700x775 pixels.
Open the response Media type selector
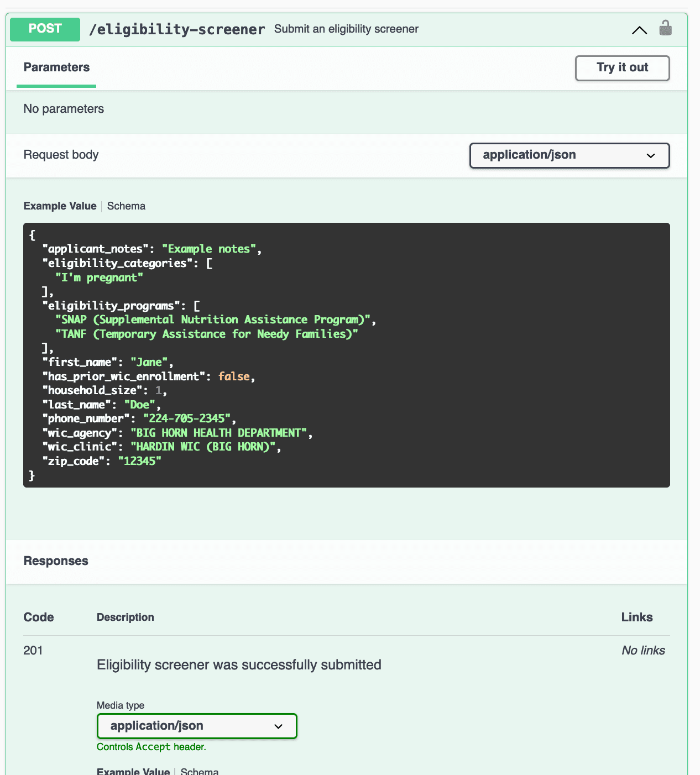coord(196,726)
